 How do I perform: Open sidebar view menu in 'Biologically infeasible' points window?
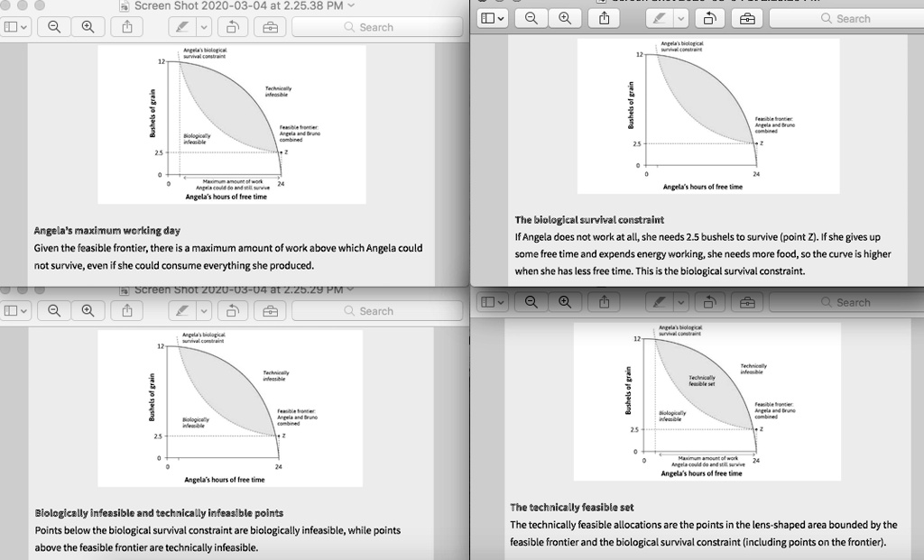click(x=15, y=311)
